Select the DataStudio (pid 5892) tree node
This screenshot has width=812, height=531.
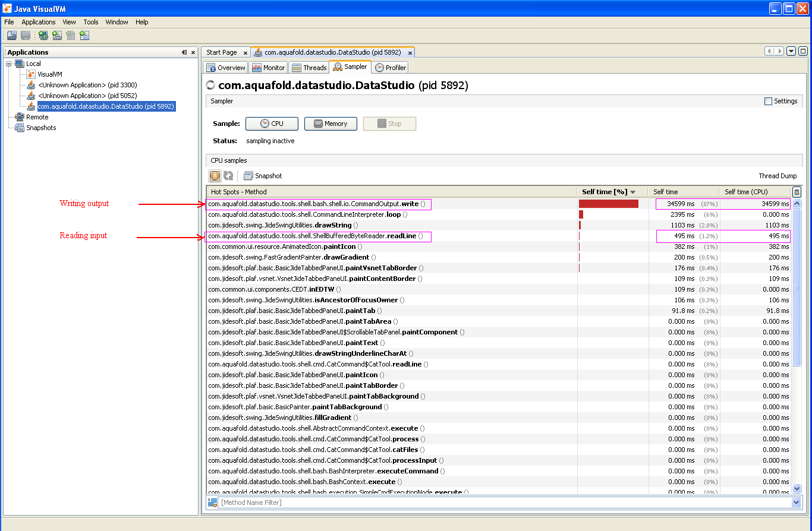click(x=106, y=106)
